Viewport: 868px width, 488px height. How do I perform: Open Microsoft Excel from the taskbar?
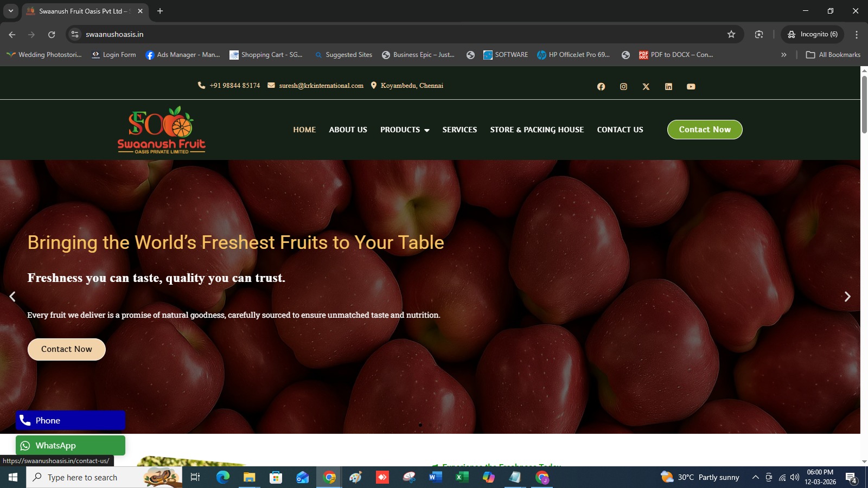coord(462,477)
